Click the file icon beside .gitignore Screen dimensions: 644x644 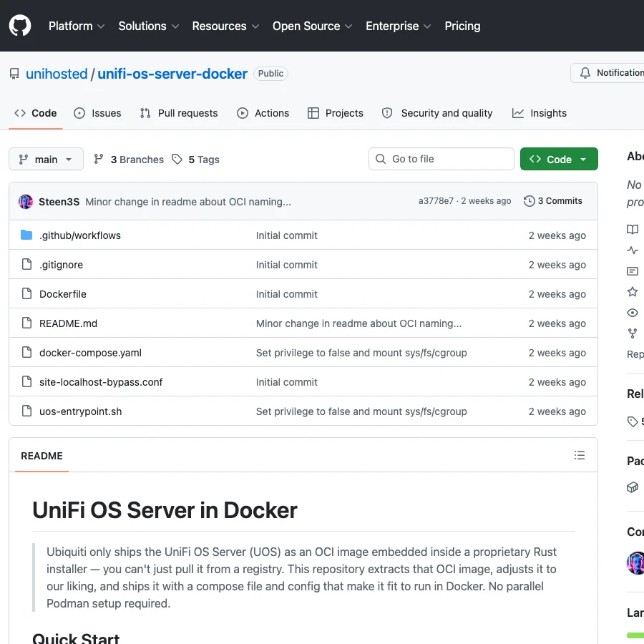(26, 265)
